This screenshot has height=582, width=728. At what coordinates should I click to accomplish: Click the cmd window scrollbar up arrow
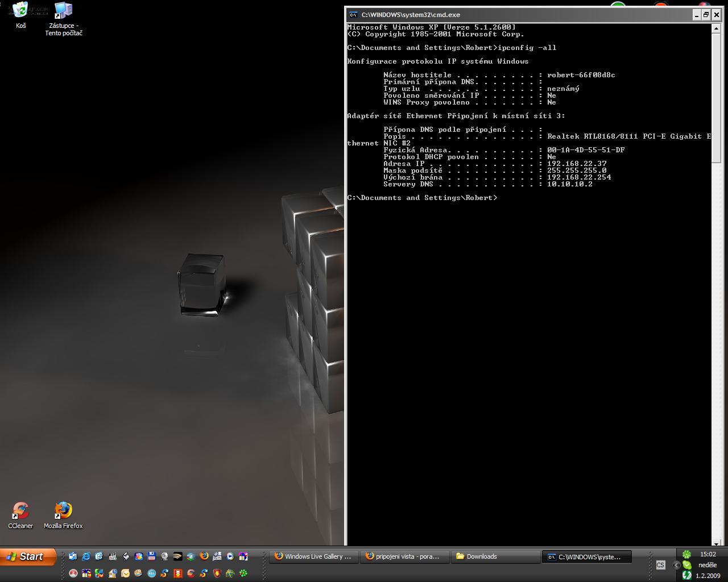click(716, 28)
